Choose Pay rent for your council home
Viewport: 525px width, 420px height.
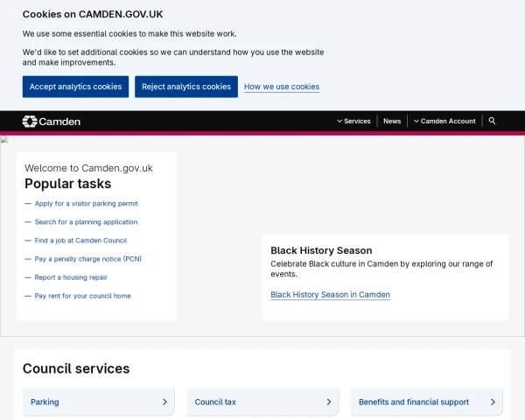82,296
